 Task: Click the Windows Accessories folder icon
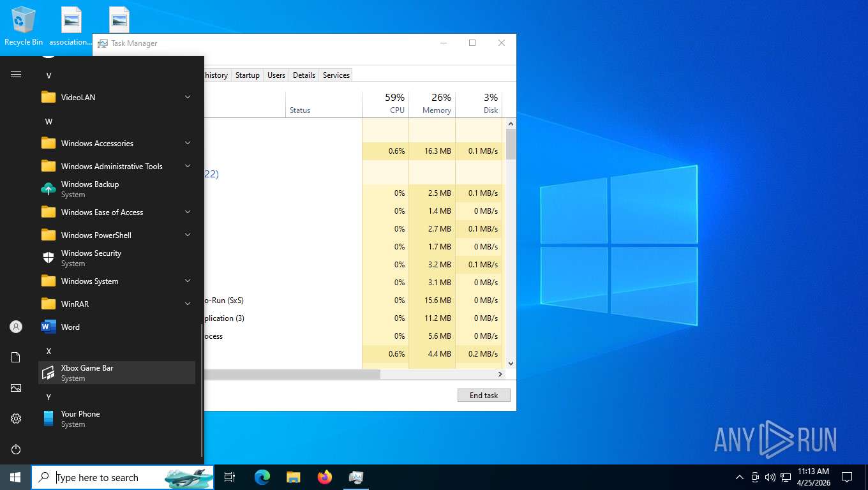pos(49,144)
